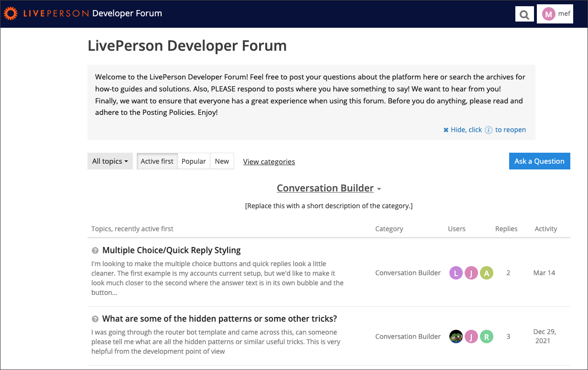Expand the Conversation Builder category dropdown
This screenshot has width=588, height=370.
(329, 189)
